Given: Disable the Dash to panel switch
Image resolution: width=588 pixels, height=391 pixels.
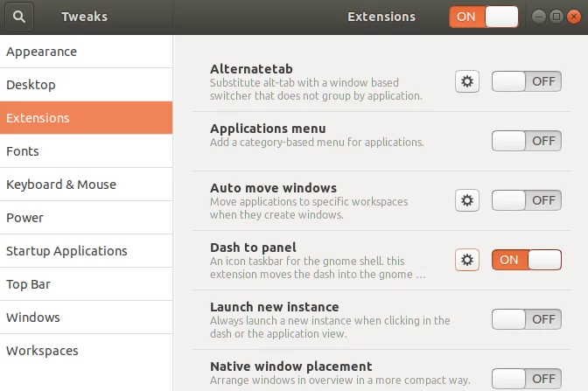Looking at the screenshot, I should 526,260.
